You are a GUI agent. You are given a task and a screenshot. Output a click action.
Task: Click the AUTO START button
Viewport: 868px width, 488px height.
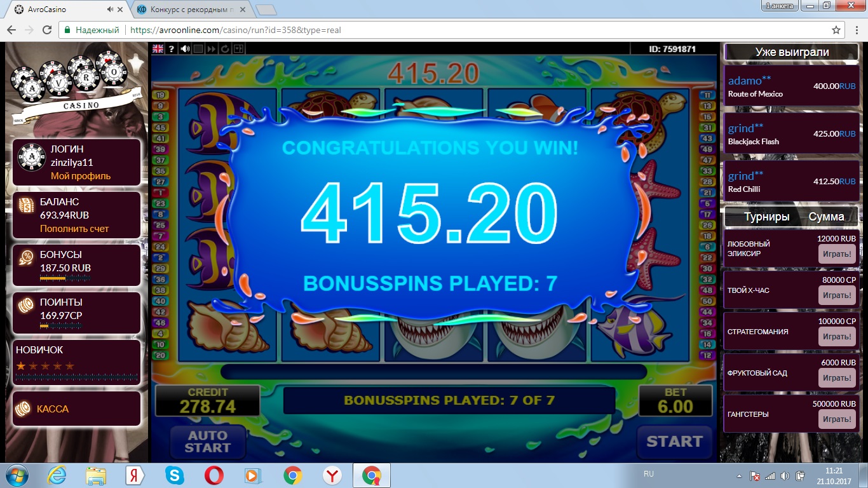click(208, 441)
